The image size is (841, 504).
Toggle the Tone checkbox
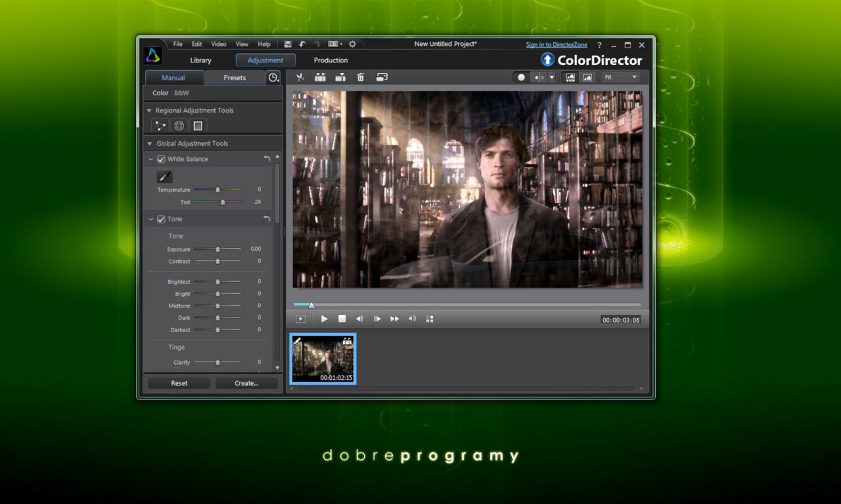[x=161, y=219]
